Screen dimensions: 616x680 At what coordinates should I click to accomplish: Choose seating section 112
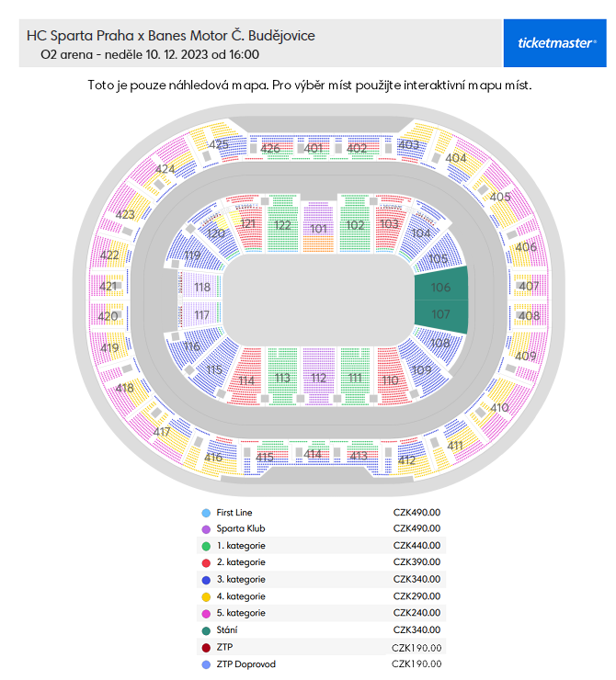(318, 377)
